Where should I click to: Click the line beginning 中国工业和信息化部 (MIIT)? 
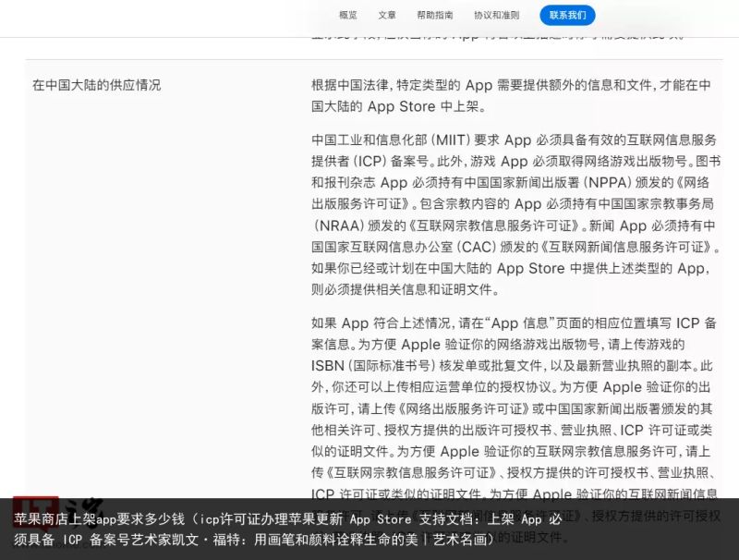point(515,140)
